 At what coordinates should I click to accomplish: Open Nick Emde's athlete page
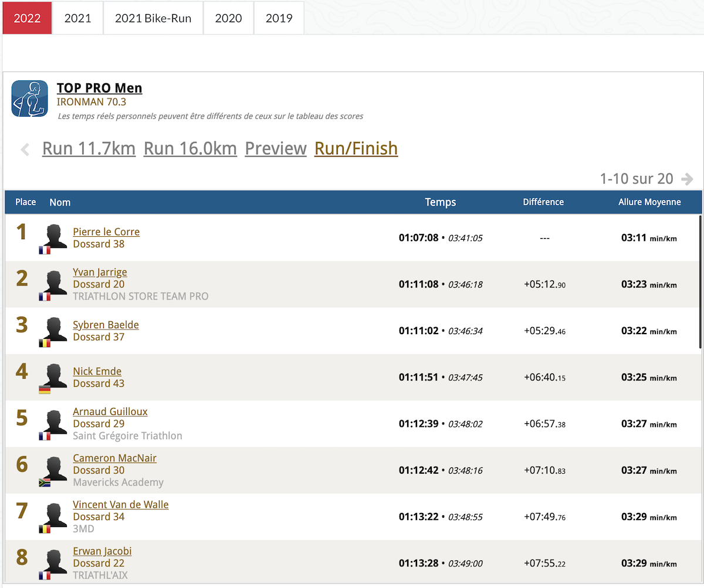tap(97, 371)
